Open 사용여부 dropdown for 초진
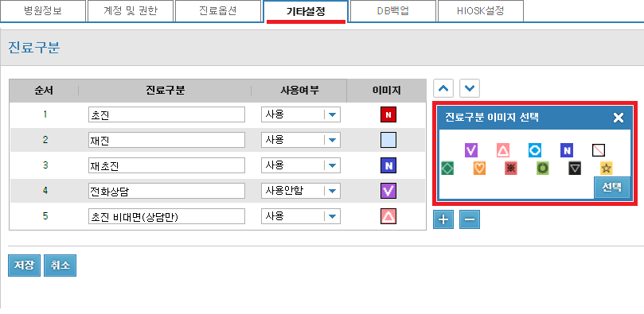This screenshot has height=314, width=644. [x=301, y=114]
